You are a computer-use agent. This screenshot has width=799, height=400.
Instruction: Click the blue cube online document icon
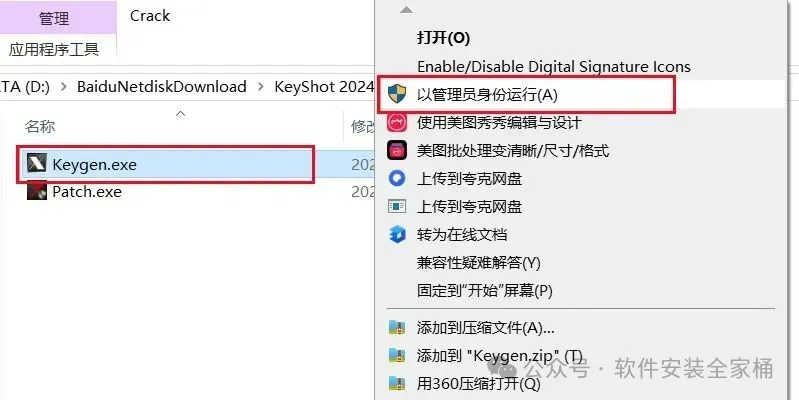coord(397,234)
